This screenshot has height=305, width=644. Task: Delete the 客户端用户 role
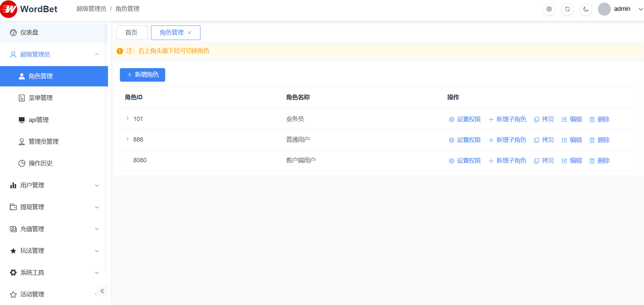(600, 161)
